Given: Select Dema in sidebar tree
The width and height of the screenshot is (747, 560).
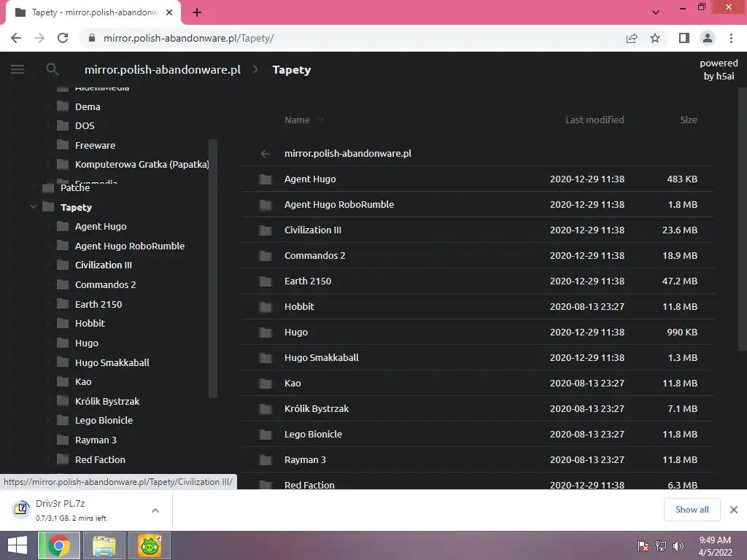Looking at the screenshot, I should tap(88, 106).
